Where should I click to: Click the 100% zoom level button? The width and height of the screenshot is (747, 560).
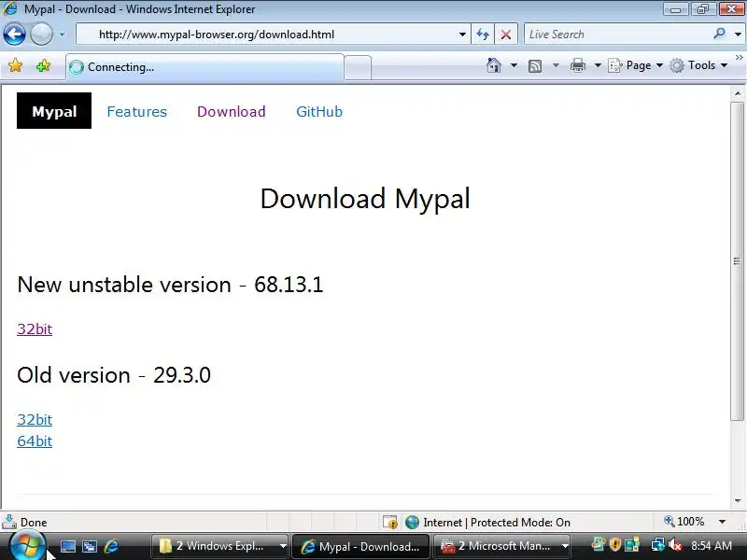pos(684,522)
